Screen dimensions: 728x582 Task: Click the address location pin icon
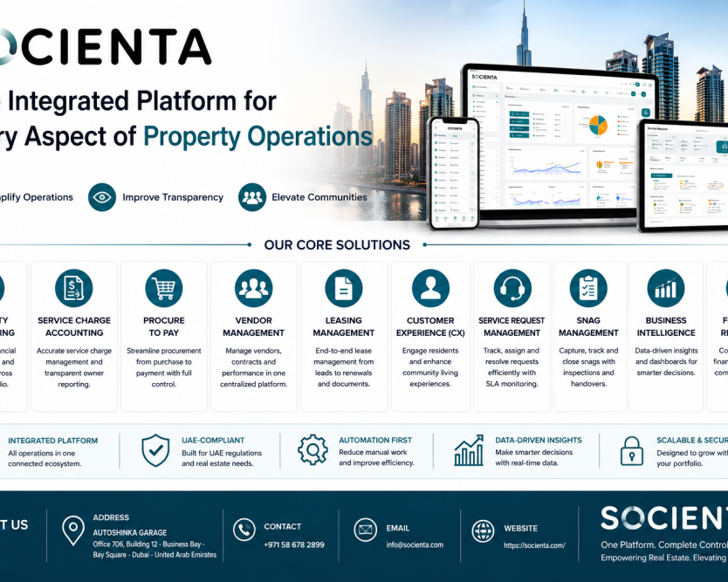[x=73, y=530]
